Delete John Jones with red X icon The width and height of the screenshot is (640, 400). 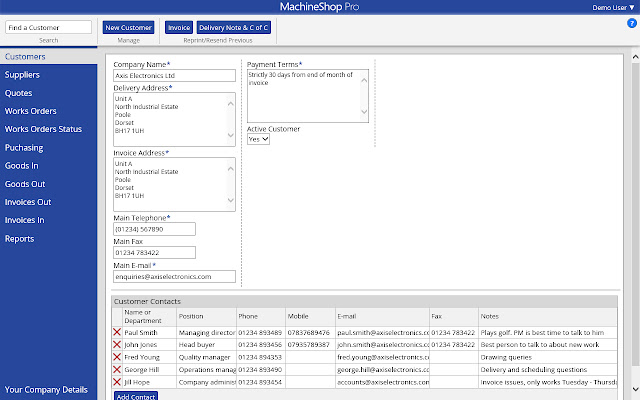[x=117, y=344]
